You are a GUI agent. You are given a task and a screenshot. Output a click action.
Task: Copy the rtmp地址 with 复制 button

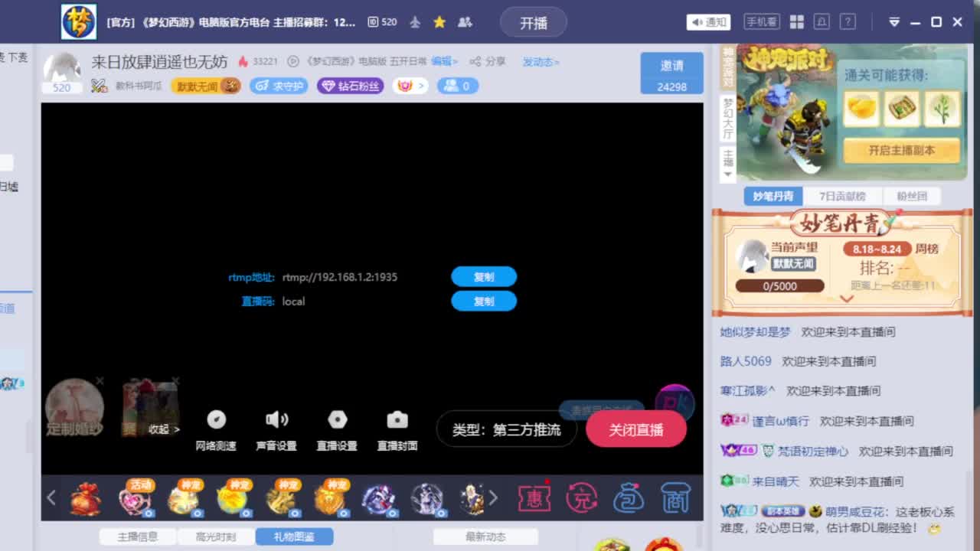coord(484,276)
